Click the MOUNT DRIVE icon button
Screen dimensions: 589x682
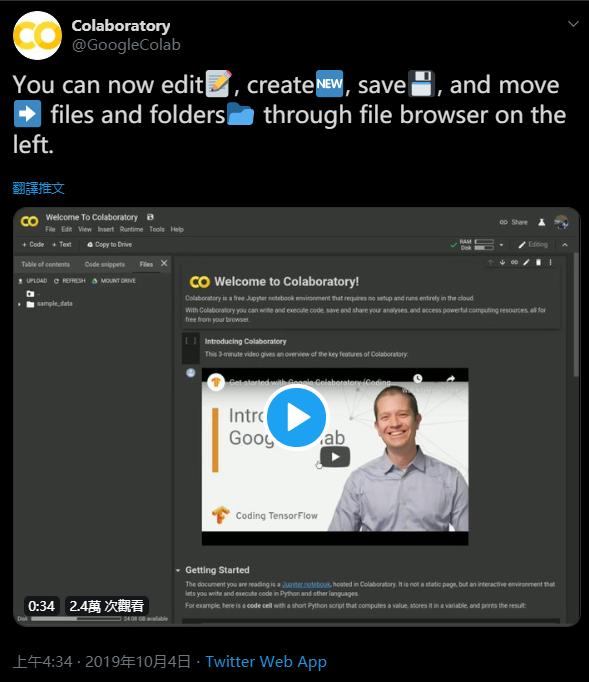coord(94,281)
